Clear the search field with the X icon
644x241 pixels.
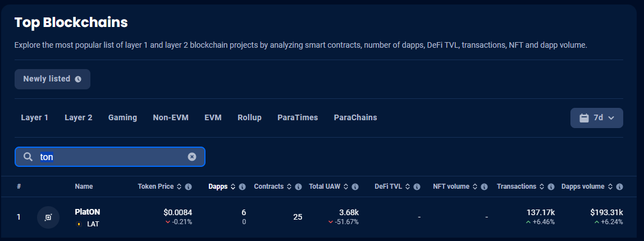(192, 157)
